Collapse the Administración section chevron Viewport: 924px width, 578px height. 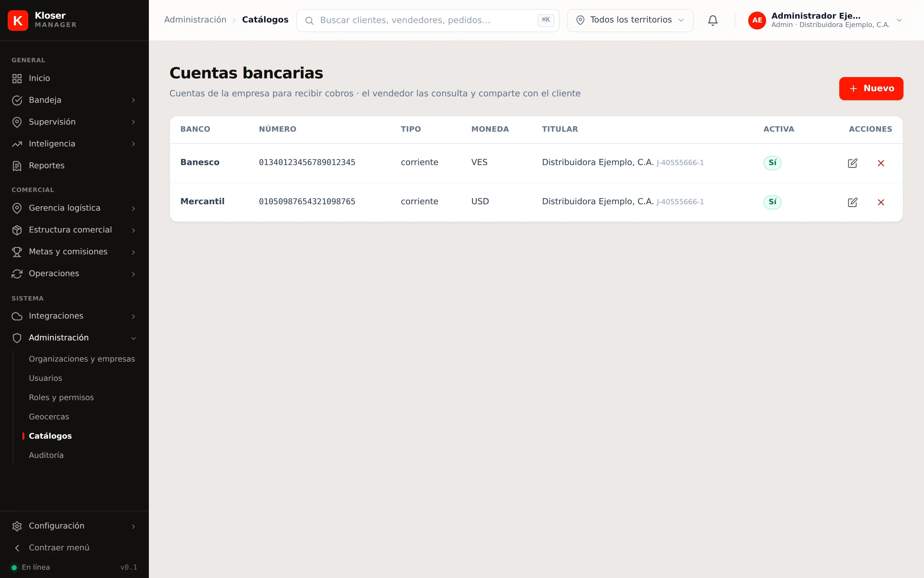click(x=133, y=338)
